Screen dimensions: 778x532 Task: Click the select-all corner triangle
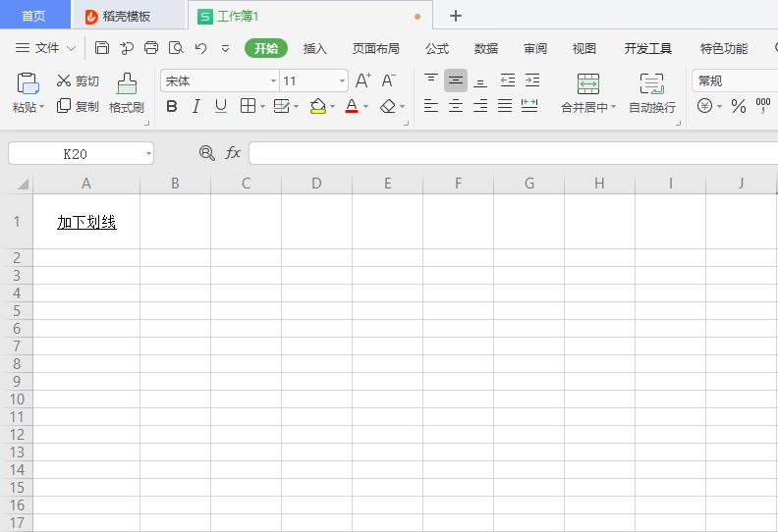click(x=22, y=184)
